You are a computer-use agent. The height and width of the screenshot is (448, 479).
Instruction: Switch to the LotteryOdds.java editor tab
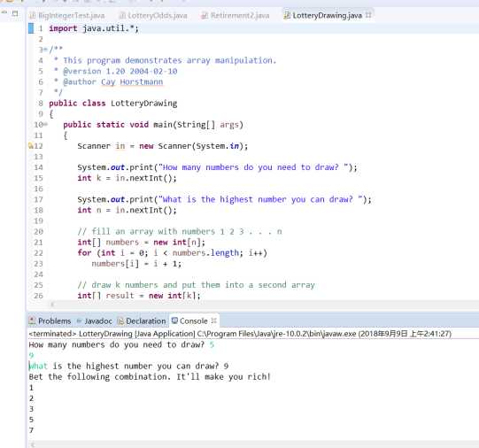pyautogui.click(x=153, y=15)
